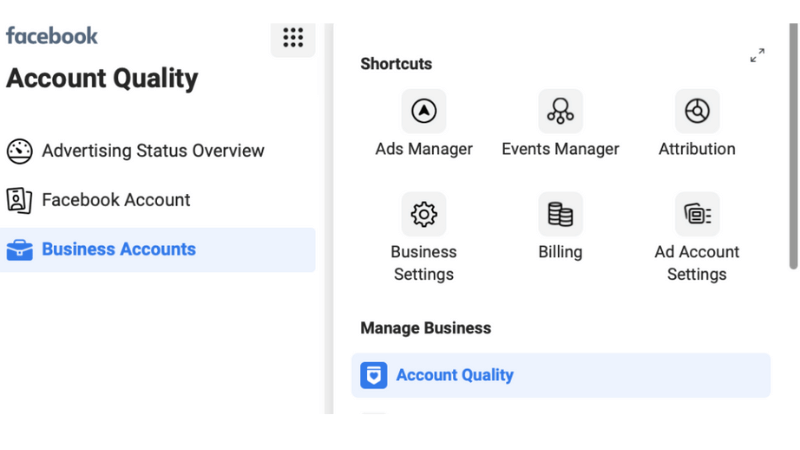Image resolution: width=800 pixels, height=450 pixels.
Task: Open Account Quality under Manage Business
Action: click(561, 376)
